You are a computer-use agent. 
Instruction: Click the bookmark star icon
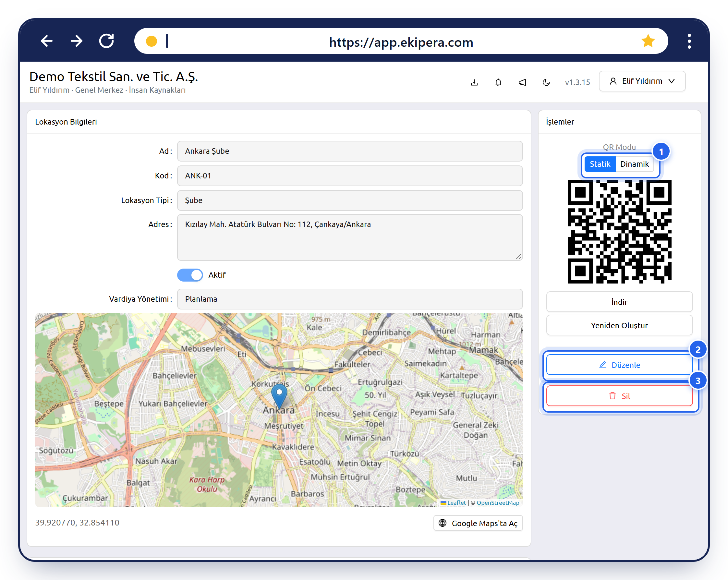tap(648, 41)
